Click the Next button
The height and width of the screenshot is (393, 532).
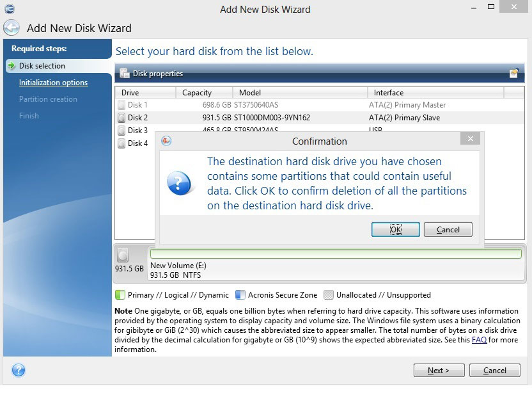(x=439, y=371)
